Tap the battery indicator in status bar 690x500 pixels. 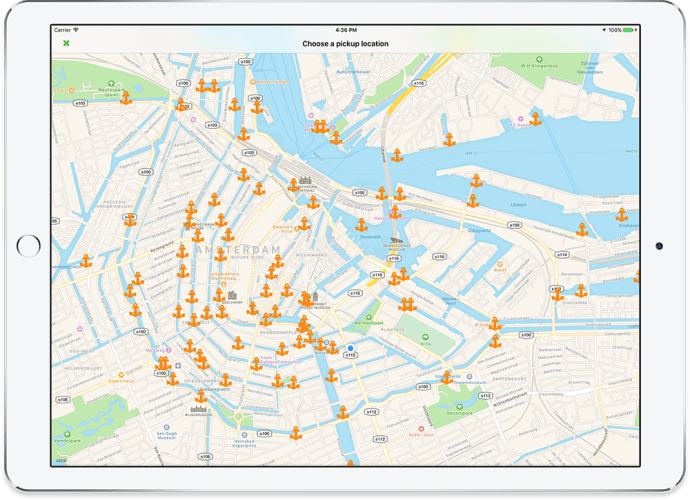(629, 30)
